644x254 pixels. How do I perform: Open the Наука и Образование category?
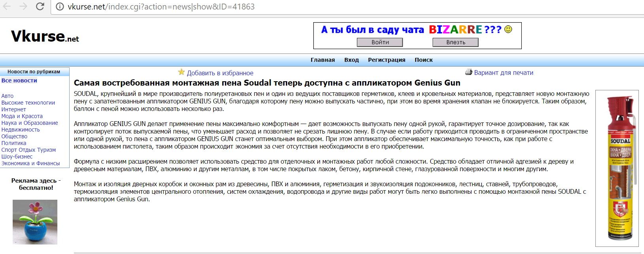tap(30, 123)
